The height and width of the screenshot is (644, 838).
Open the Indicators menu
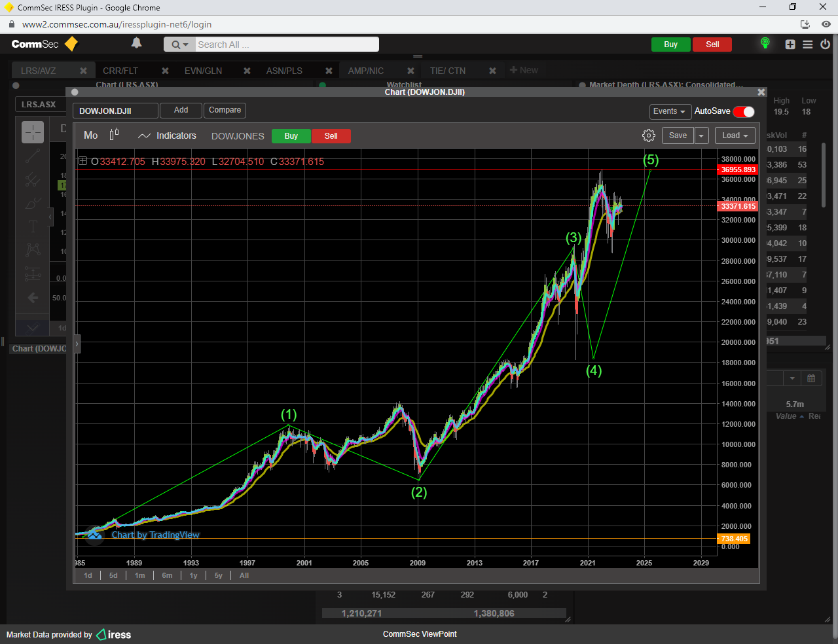(167, 135)
